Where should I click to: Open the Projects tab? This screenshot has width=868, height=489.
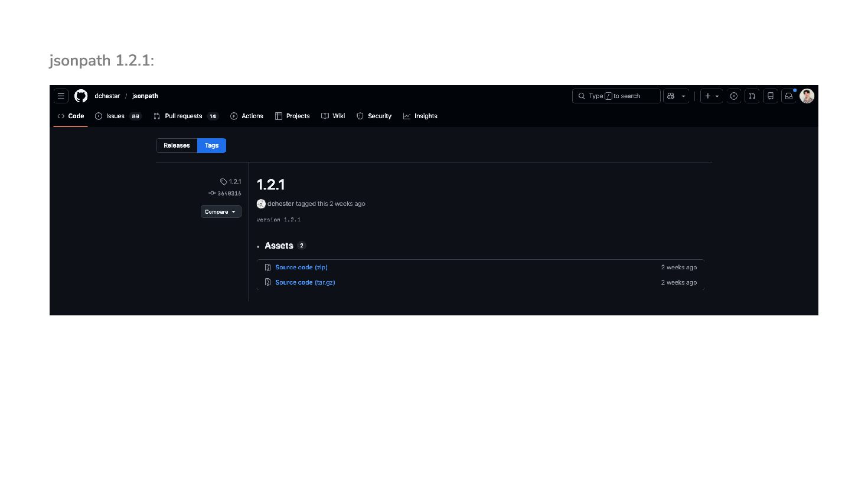292,116
